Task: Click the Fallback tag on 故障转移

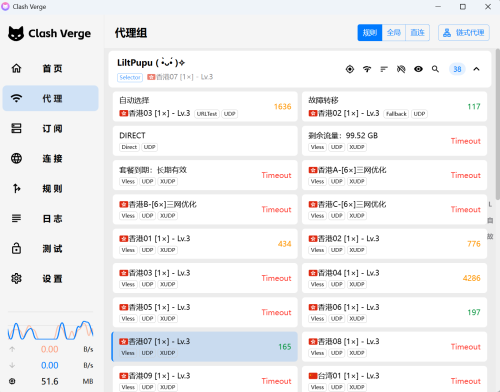Action: pyautogui.click(x=396, y=114)
